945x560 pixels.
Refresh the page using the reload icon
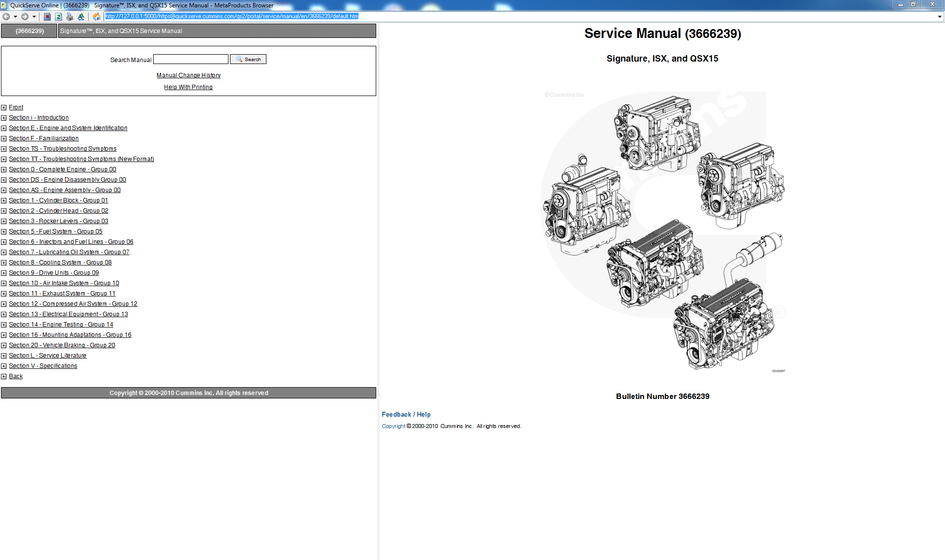pos(58,16)
